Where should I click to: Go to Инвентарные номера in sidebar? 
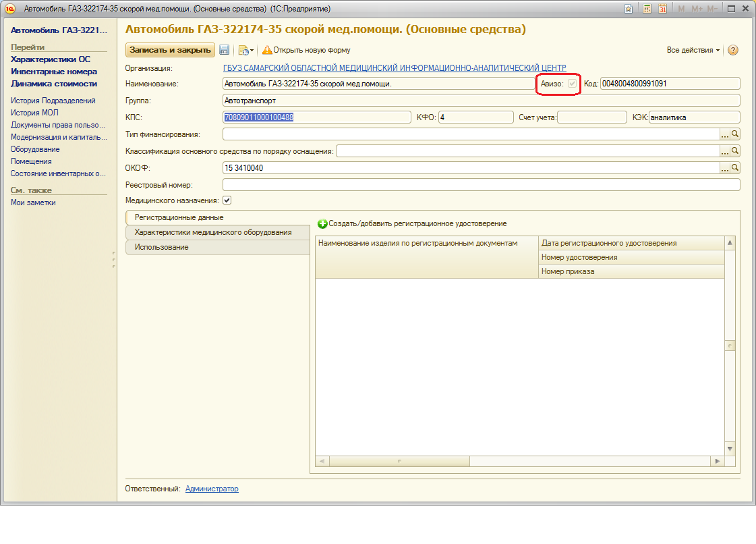[54, 72]
